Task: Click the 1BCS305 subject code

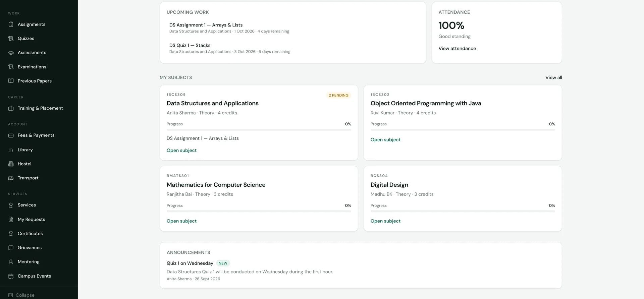Action: (x=176, y=95)
